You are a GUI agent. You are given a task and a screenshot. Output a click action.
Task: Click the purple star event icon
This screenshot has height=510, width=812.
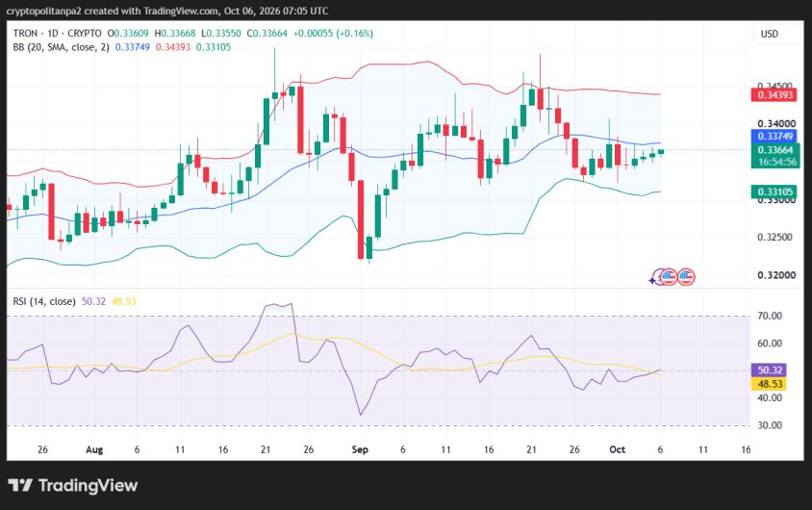(655, 278)
